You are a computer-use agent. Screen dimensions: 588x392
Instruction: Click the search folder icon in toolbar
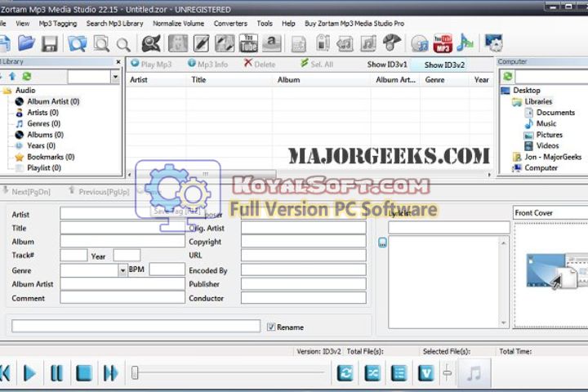(x=78, y=43)
